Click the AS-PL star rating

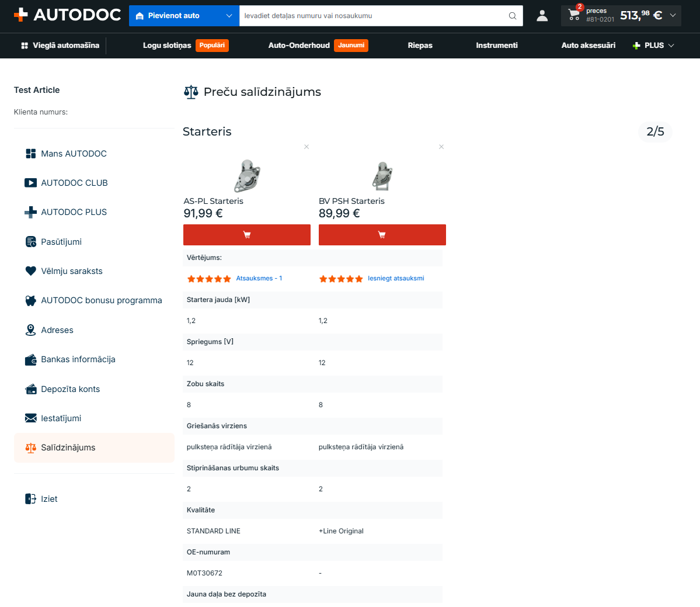(x=209, y=279)
